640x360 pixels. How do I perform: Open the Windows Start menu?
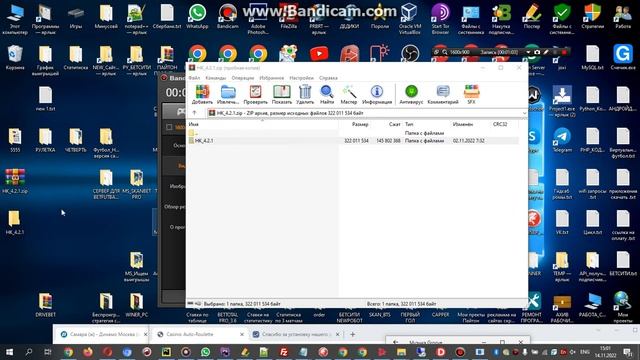click(9, 352)
